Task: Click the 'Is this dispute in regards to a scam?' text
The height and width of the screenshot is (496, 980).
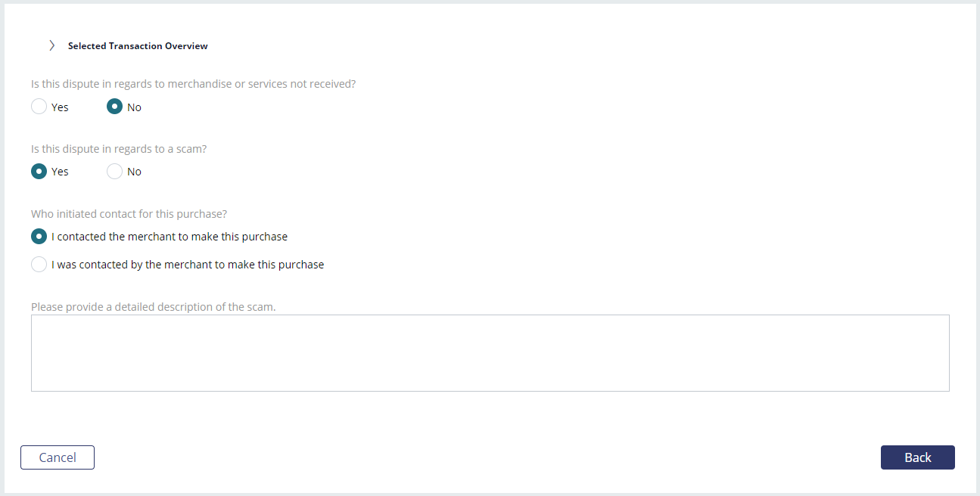Action: [119, 149]
